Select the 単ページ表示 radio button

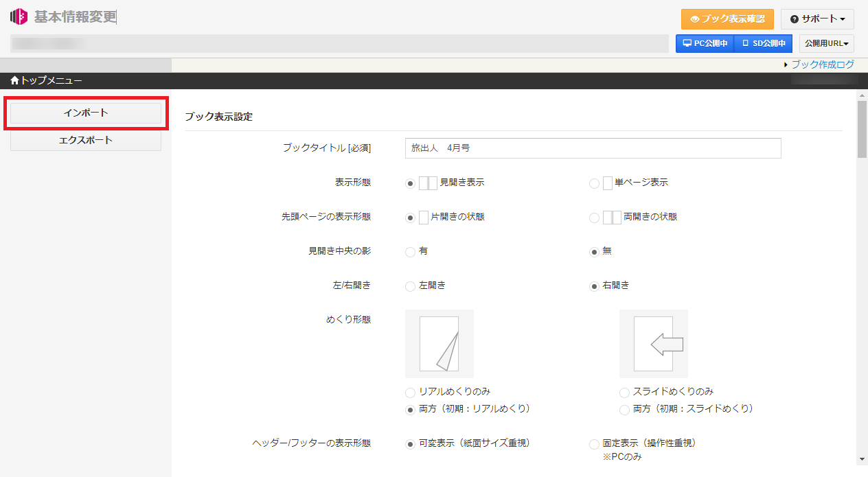click(x=594, y=183)
